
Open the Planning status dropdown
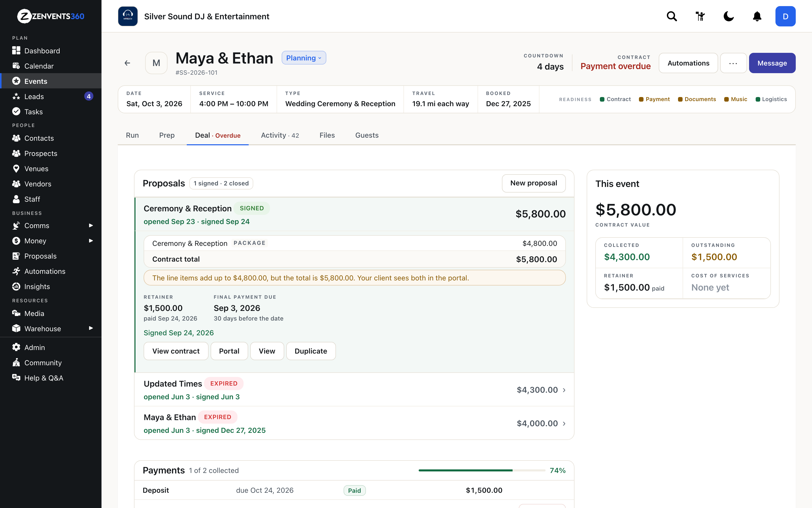coord(304,58)
